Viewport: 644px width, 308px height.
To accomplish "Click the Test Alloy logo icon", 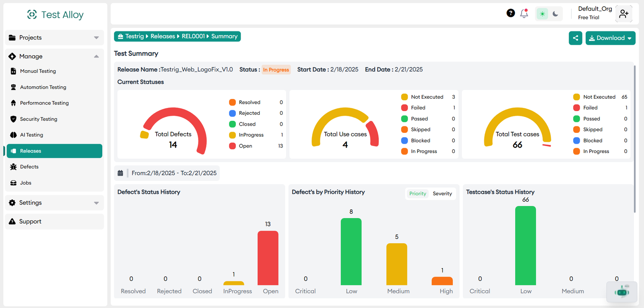I will pos(32,14).
